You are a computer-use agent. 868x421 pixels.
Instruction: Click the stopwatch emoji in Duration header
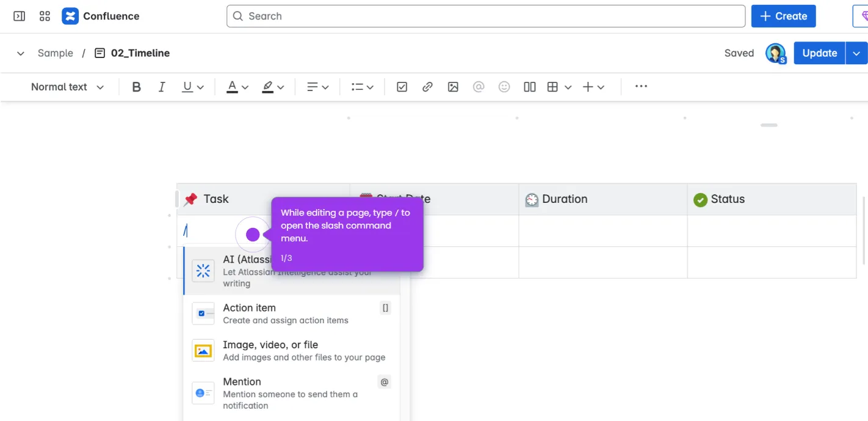(x=532, y=200)
